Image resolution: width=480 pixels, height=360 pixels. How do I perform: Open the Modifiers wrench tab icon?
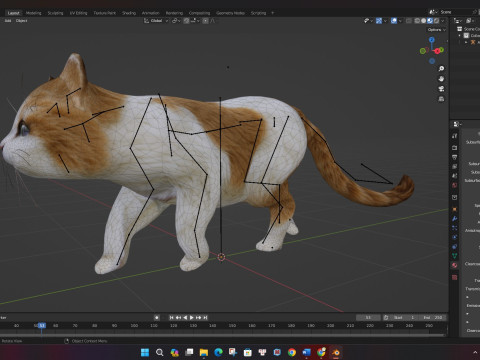pos(455,219)
